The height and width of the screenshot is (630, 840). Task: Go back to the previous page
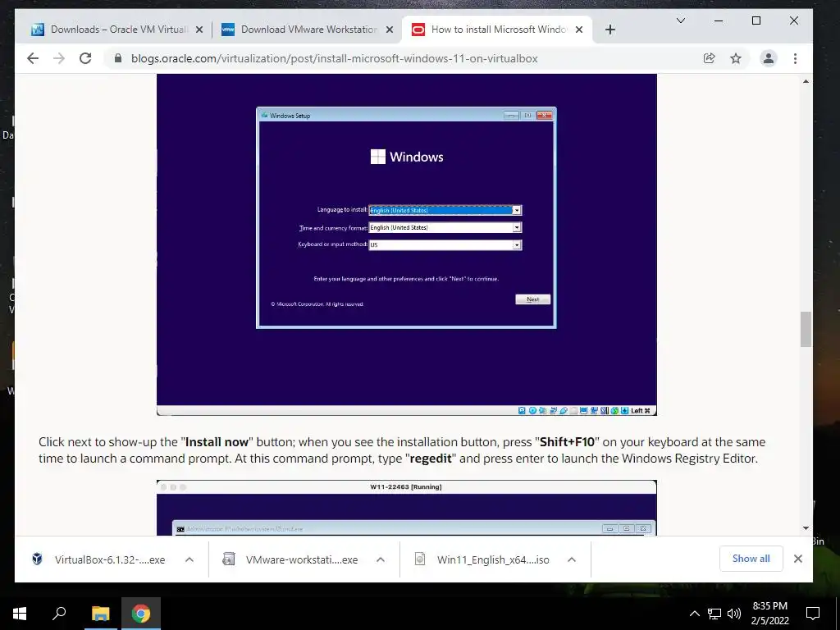coord(33,58)
